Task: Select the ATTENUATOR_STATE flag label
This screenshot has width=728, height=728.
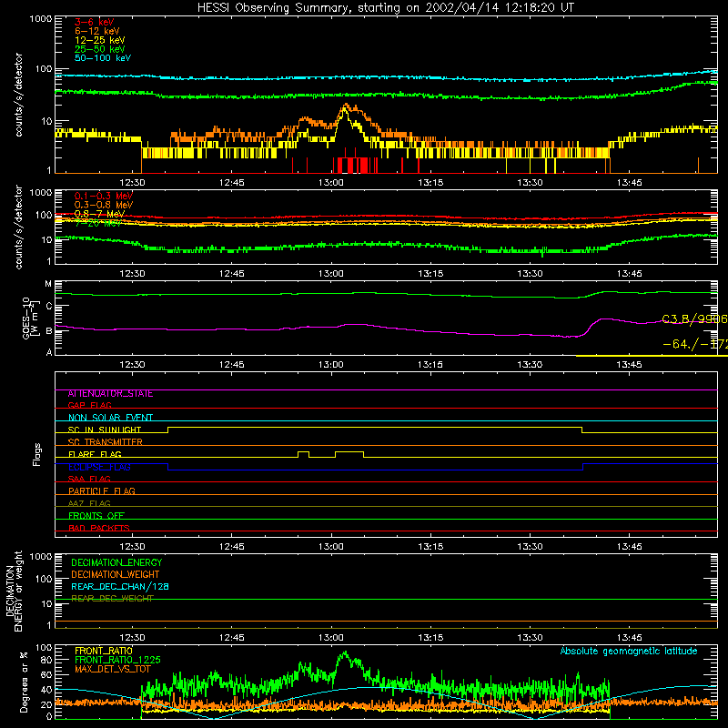Action: (x=110, y=394)
